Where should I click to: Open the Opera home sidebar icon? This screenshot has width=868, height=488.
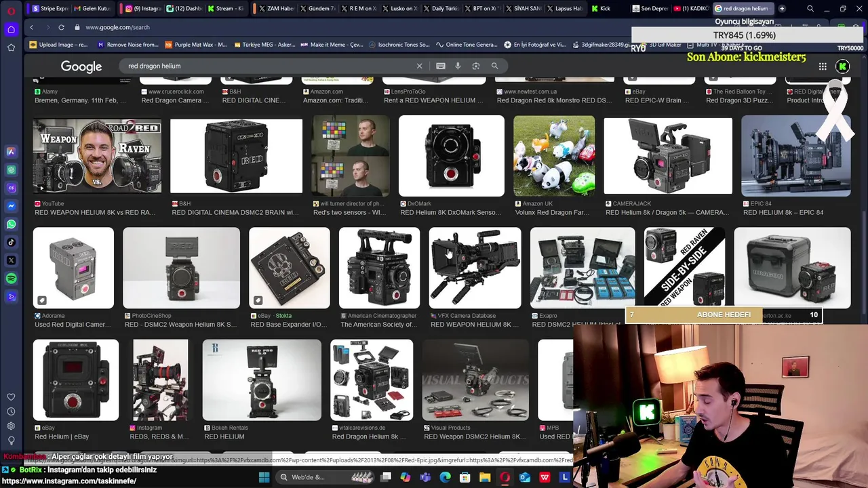click(x=11, y=29)
